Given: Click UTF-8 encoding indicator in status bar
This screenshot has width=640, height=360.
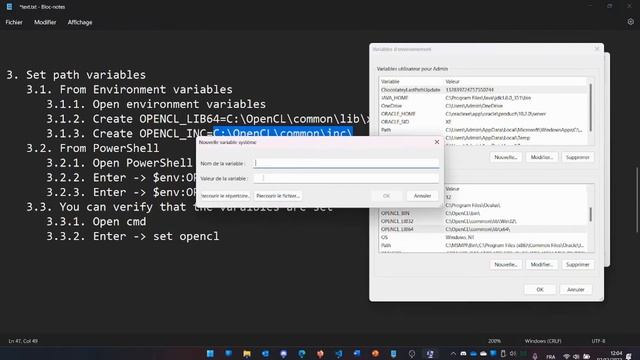Looking at the screenshot, I should point(598,341).
